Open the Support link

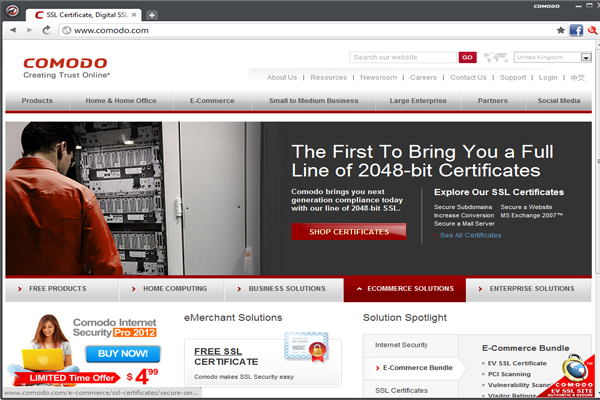pos(513,77)
